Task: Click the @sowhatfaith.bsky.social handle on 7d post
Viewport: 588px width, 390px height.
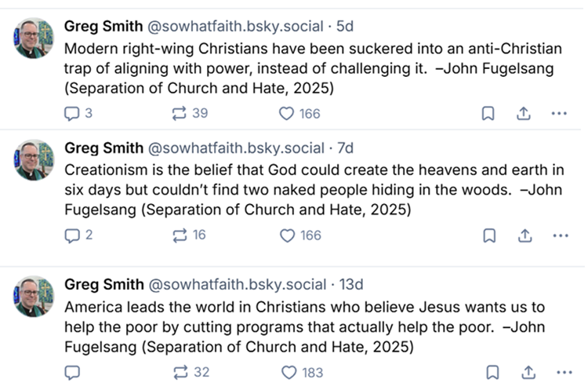Action: pyautogui.click(x=235, y=148)
